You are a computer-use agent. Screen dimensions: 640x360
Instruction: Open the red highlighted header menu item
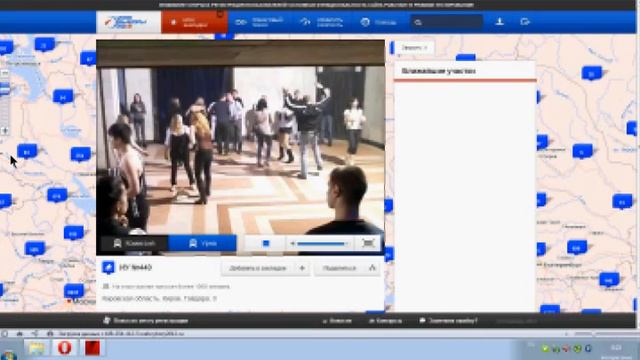click(194, 22)
